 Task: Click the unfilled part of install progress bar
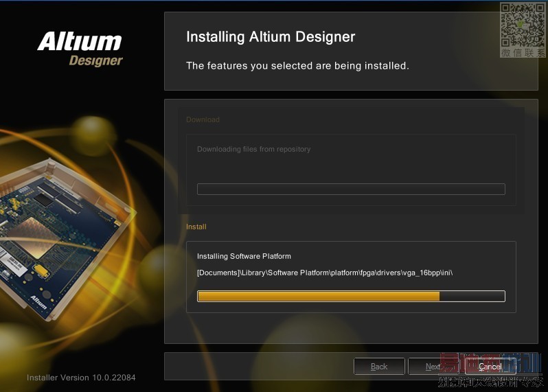[x=472, y=297]
